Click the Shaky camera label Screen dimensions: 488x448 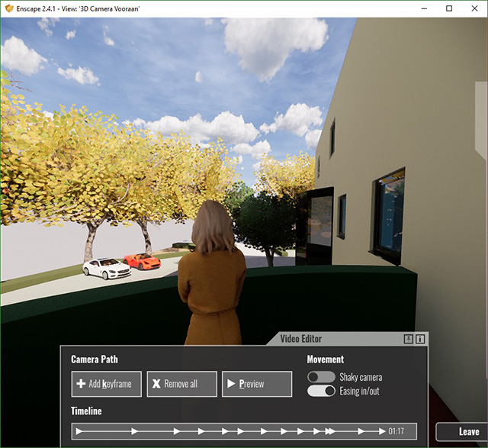[x=361, y=377]
